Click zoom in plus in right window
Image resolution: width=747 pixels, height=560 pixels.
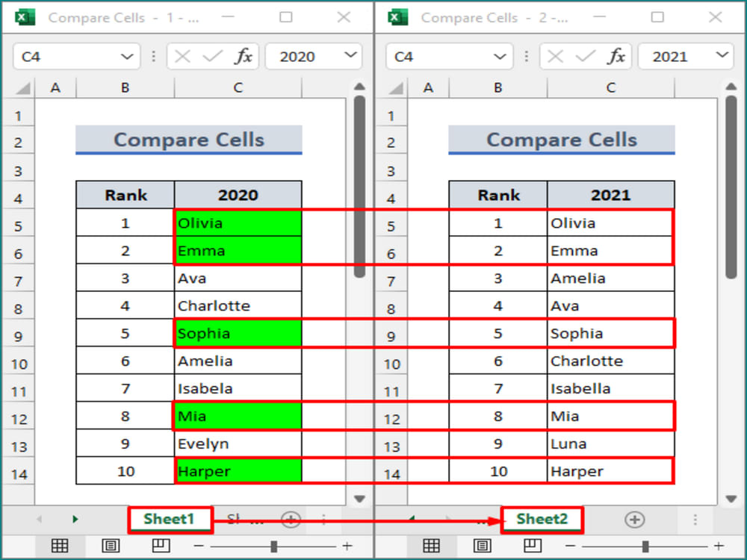tap(718, 547)
